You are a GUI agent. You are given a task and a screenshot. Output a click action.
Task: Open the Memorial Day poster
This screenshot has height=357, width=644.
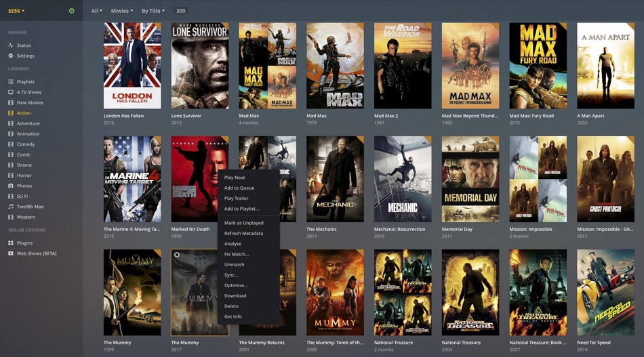click(x=470, y=179)
